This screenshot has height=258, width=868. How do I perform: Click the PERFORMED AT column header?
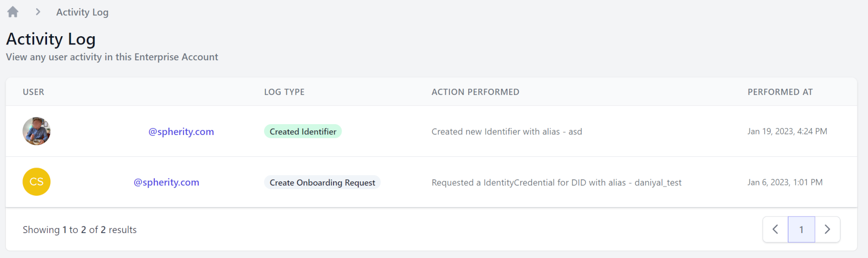pyautogui.click(x=780, y=92)
